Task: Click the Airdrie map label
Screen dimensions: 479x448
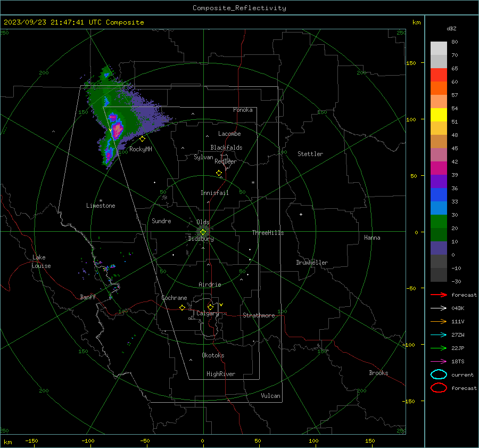Action: click(210, 284)
